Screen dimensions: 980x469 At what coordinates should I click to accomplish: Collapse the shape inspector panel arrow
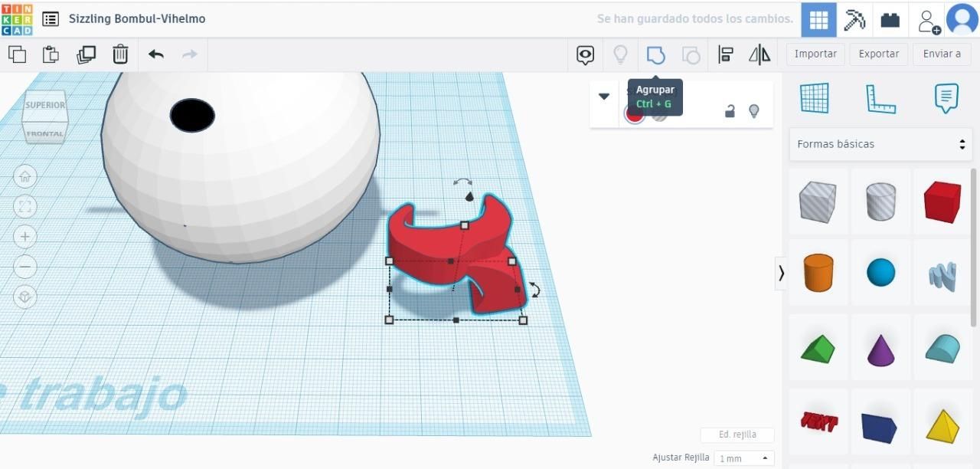click(x=604, y=97)
